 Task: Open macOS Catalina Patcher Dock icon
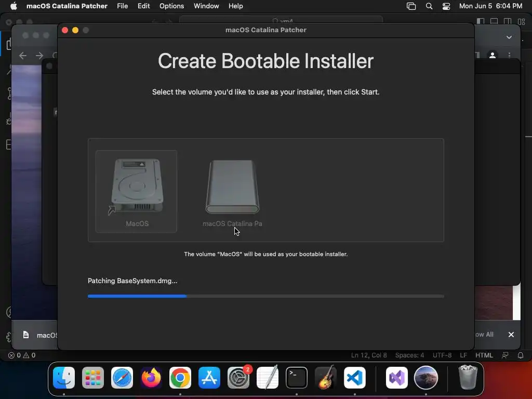point(426,378)
